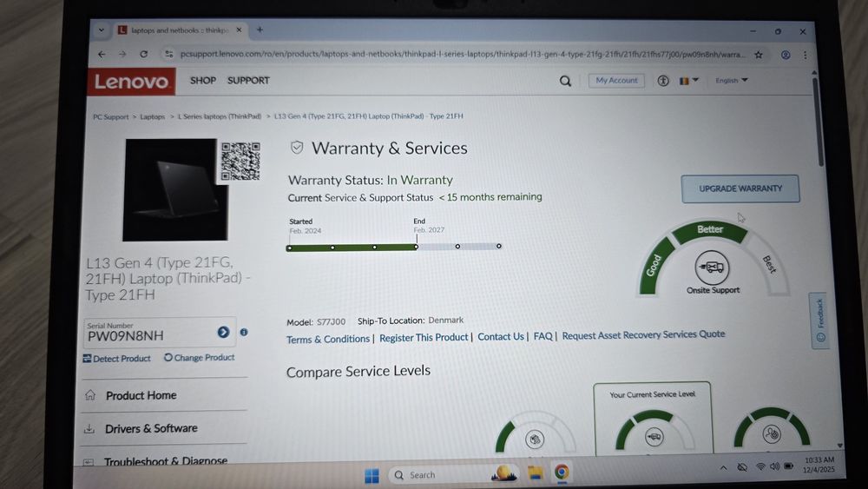Click the QR code image
Image resolution: width=868 pixels, height=489 pixels.
(x=240, y=161)
